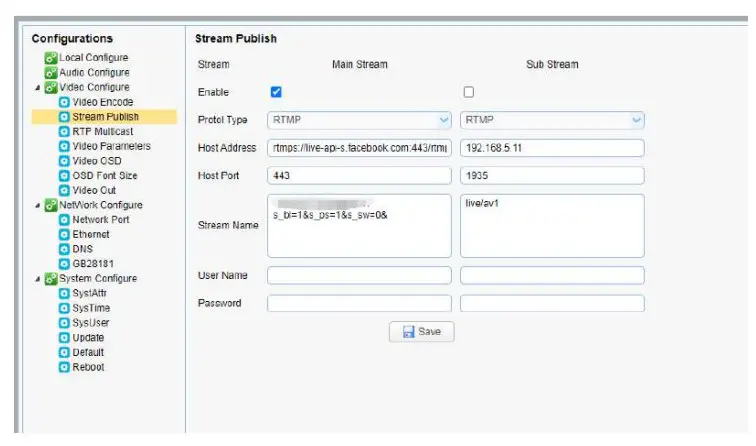This screenshot has height=446, width=756.
Task: Click the SysAttr item icon
Action: [x=64, y=293]
